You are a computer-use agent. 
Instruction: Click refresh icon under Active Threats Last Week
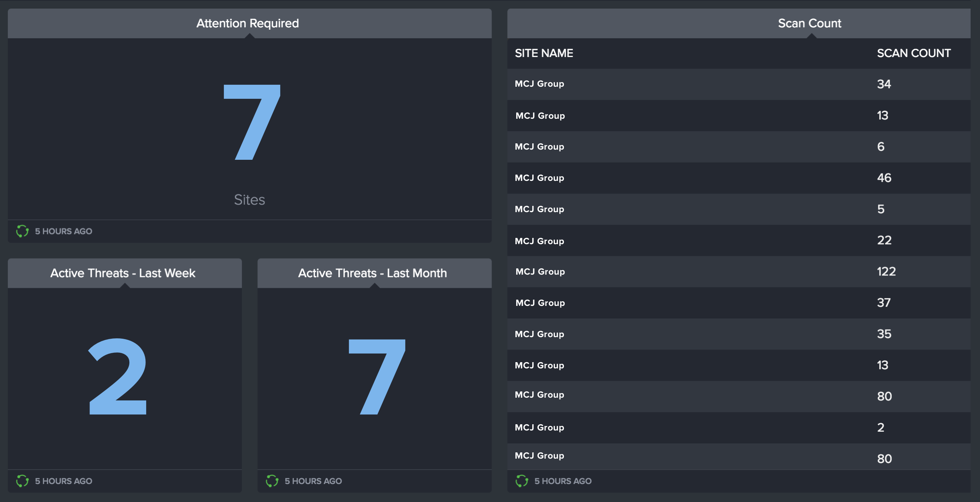[x=22, y=481]
